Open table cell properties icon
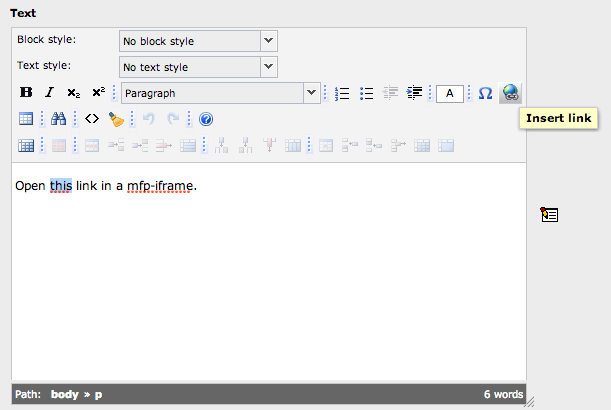Screen dimensions: 611x410 (x=326, y=146)
